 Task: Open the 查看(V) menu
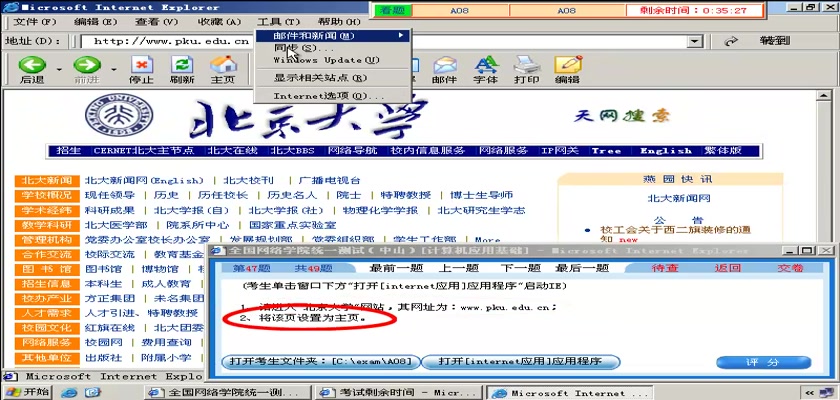156,22
